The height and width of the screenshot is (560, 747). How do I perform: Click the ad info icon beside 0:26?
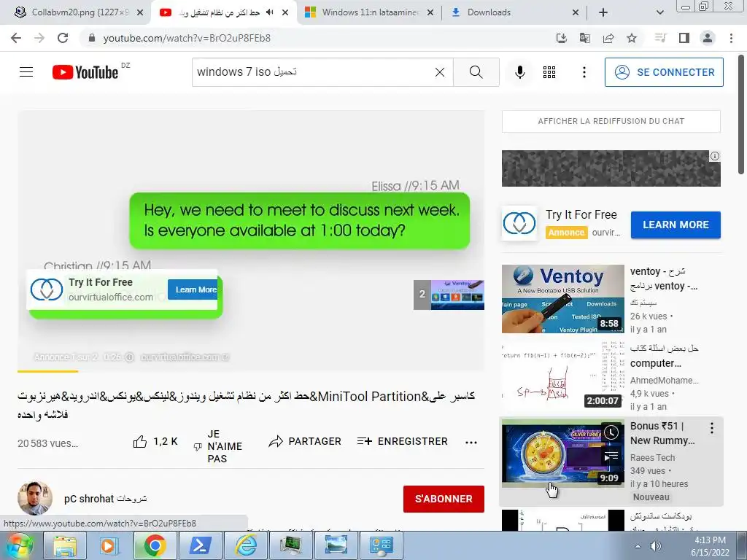click(129, 357)
